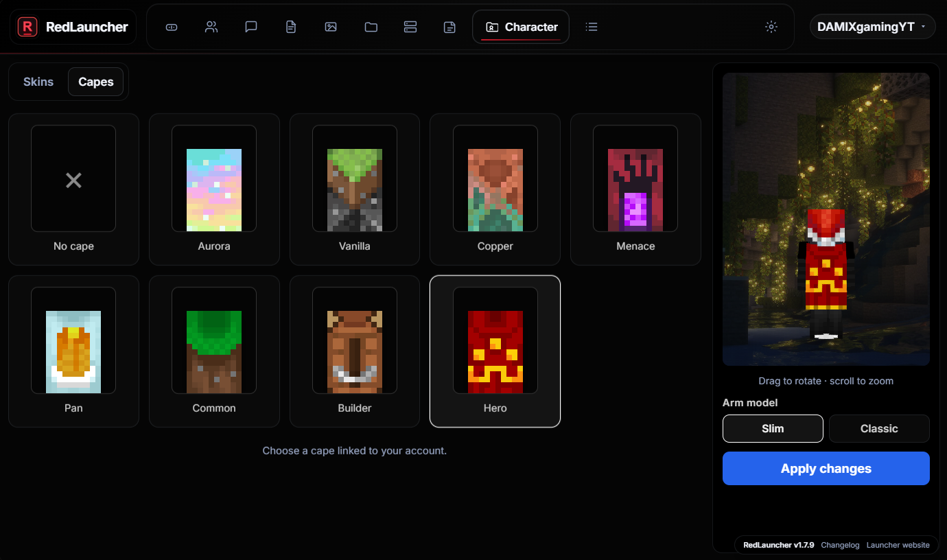Open the friends (people) icon tab
The width and height of the screenshot is (947, 560).
[x=211, y=27]
